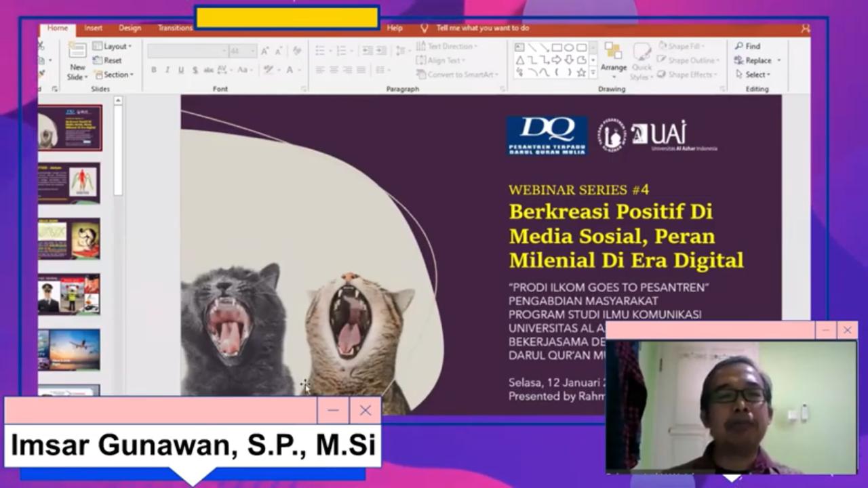Viewport: 868px width, 488px height.
Task: Select the star shape in shapes gallery
Action: click(x=581, y=73)
